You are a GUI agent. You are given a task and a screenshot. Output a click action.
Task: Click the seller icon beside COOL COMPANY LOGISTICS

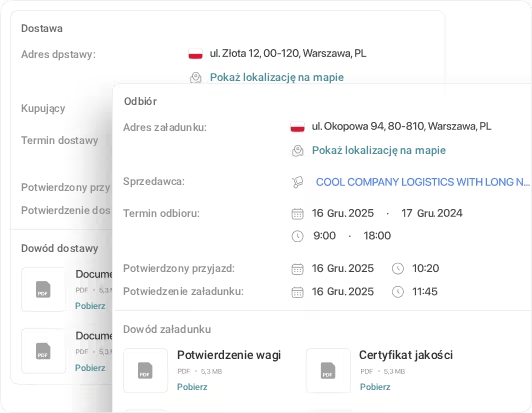(298, 182)
